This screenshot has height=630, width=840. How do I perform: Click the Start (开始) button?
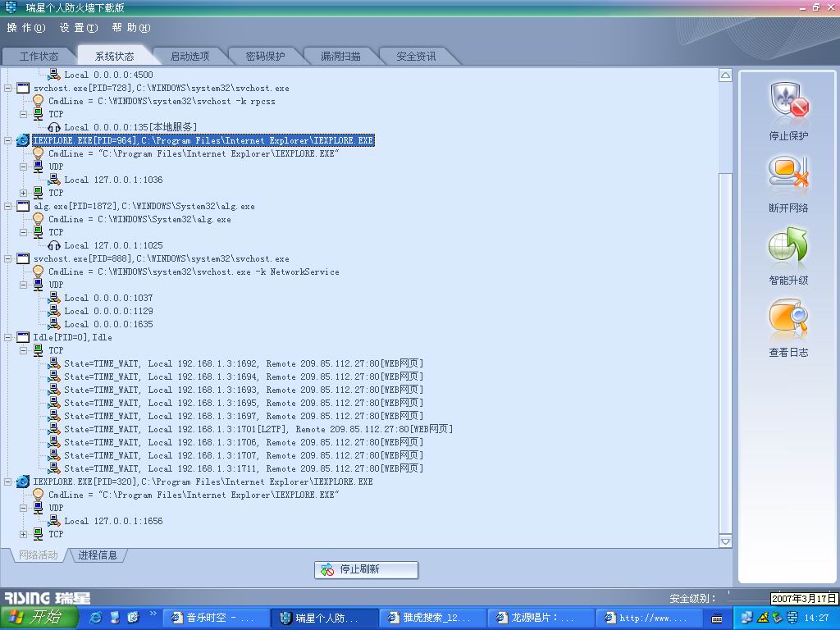pos(39,618)
